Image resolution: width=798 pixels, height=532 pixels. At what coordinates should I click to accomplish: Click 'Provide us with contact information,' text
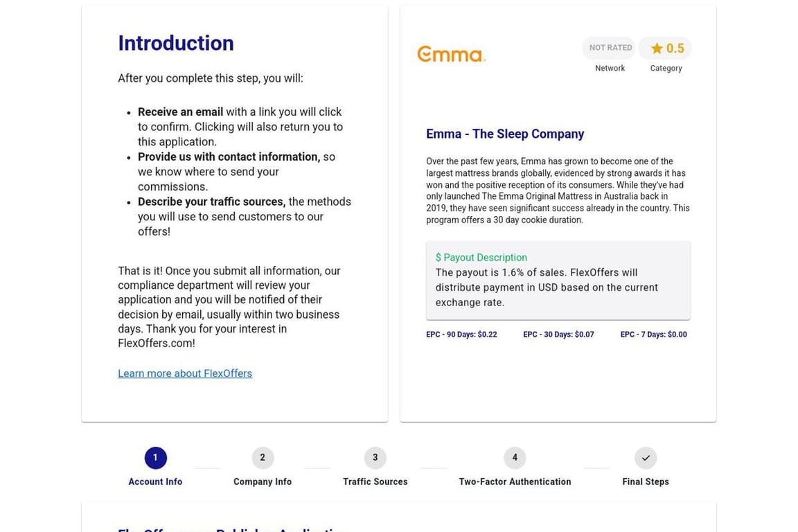coord(229,157)
